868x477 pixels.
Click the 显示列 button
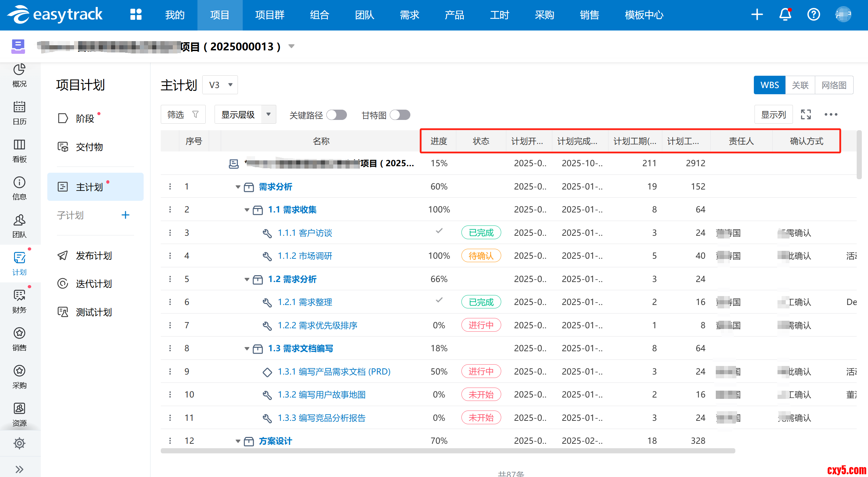pos(773,114)
